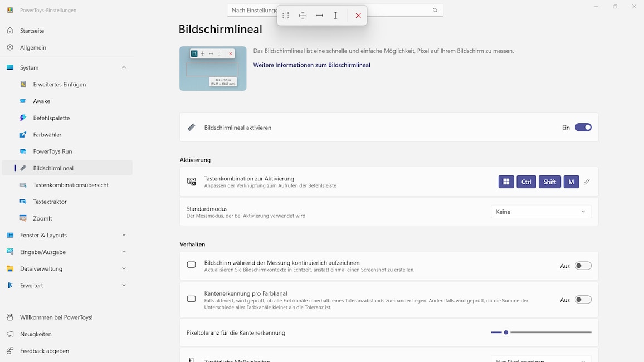Open ZoomIt module page
Screen dimensions: 644x362
[x=67, y=218]
